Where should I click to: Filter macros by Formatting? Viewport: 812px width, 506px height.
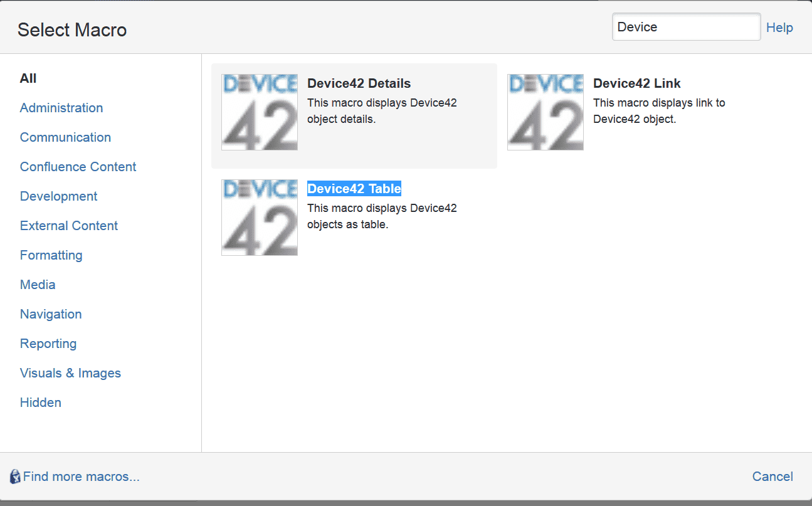click(x=51, y=255)
